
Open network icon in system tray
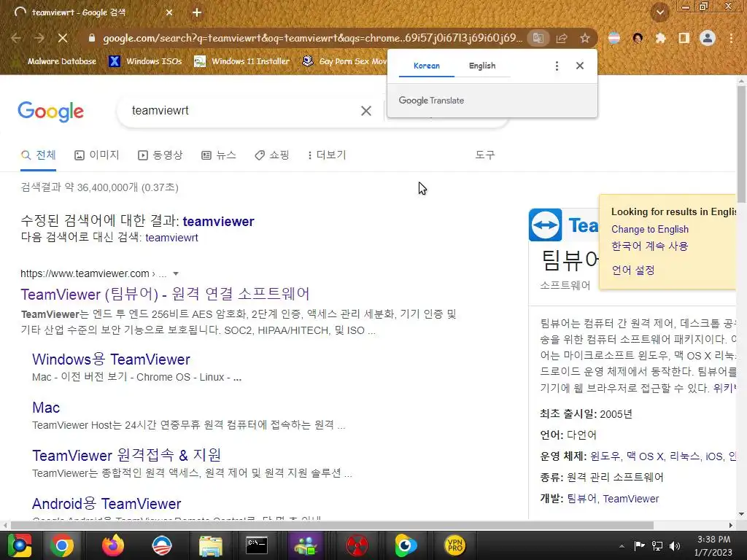tap(657, 546)
